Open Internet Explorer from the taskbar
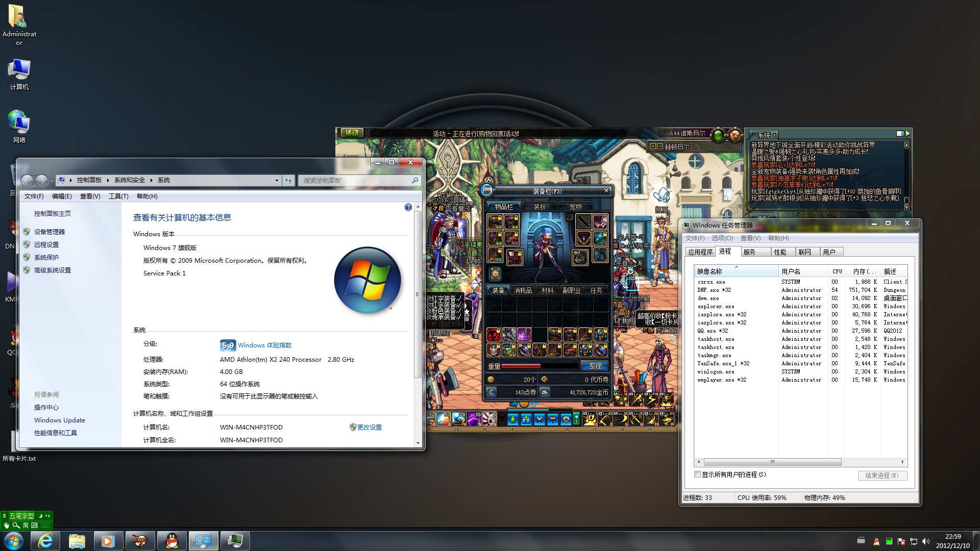 pos(45,541)
